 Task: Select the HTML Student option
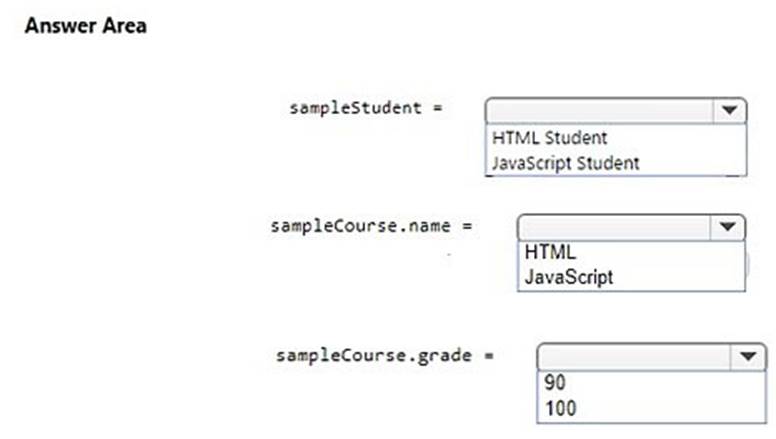[x=549, y=138]
